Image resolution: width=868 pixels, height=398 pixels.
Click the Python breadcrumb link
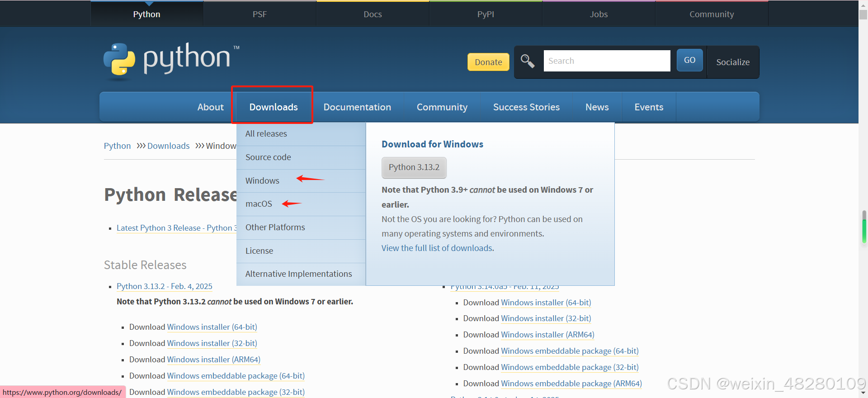point(117,146)
